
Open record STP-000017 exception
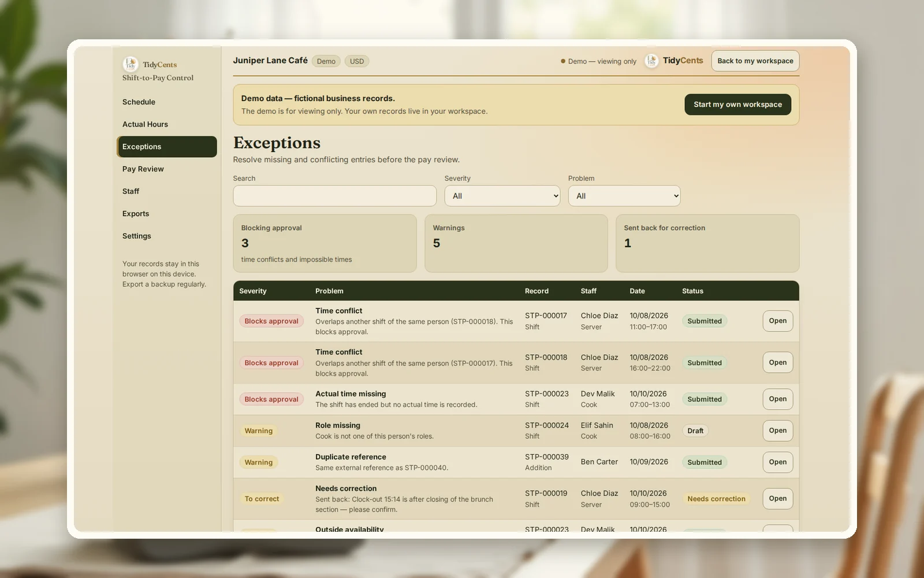(x=777, y=321)
